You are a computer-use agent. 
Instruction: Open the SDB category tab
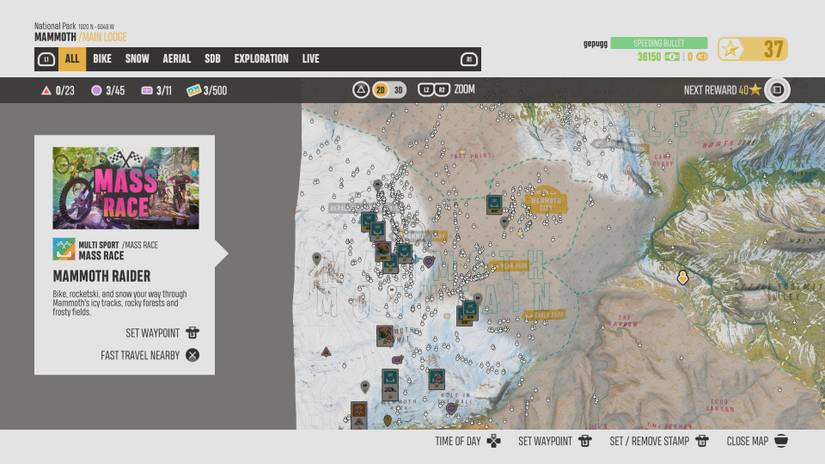(212, 59)
